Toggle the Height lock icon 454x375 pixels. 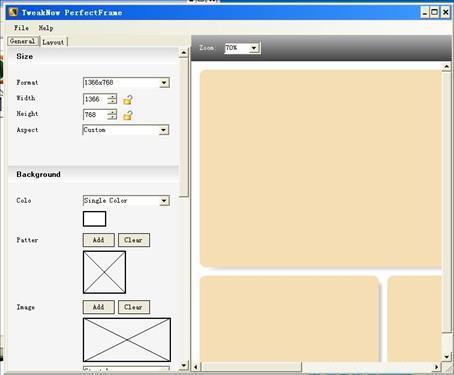click(128, 115)
